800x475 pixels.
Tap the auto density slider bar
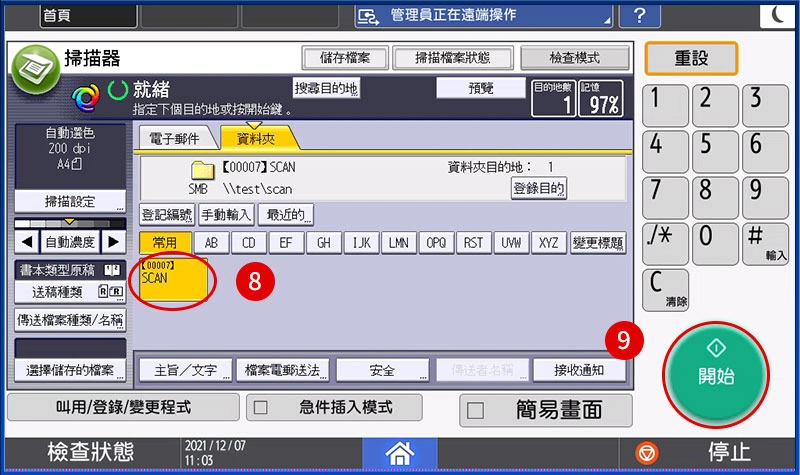point(70,223)
